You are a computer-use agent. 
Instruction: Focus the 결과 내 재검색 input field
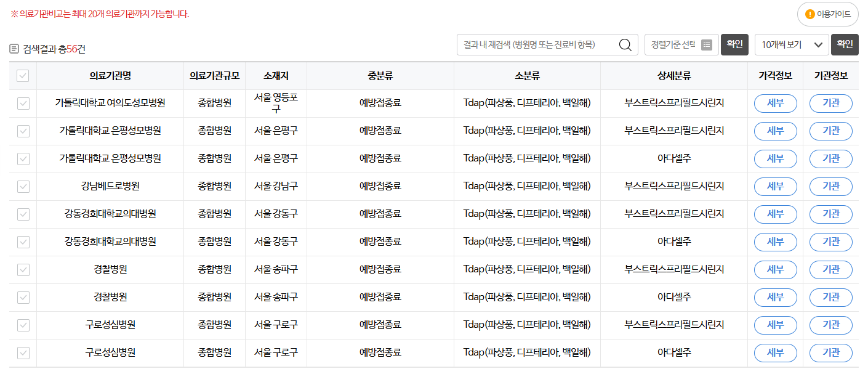(x=547, y=44)
